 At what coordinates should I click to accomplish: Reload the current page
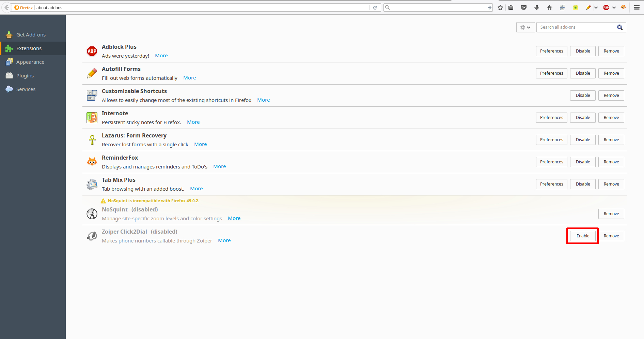point(375,8)
